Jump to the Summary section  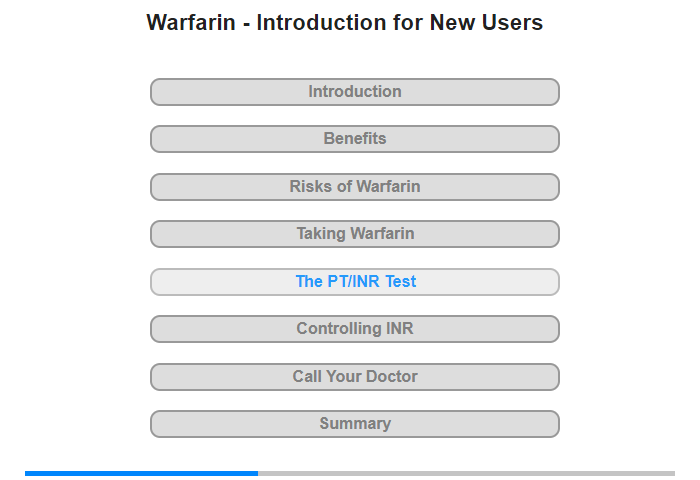click(355, 424)
